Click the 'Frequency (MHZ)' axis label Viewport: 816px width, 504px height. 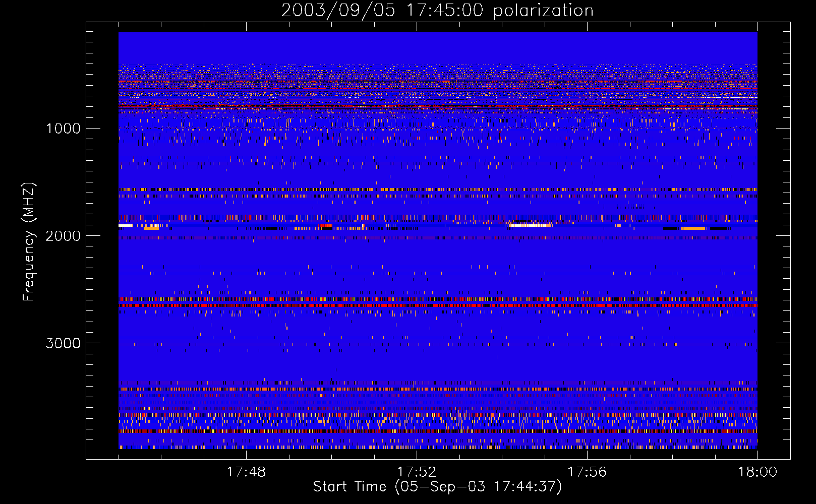(x=29, y=242)
